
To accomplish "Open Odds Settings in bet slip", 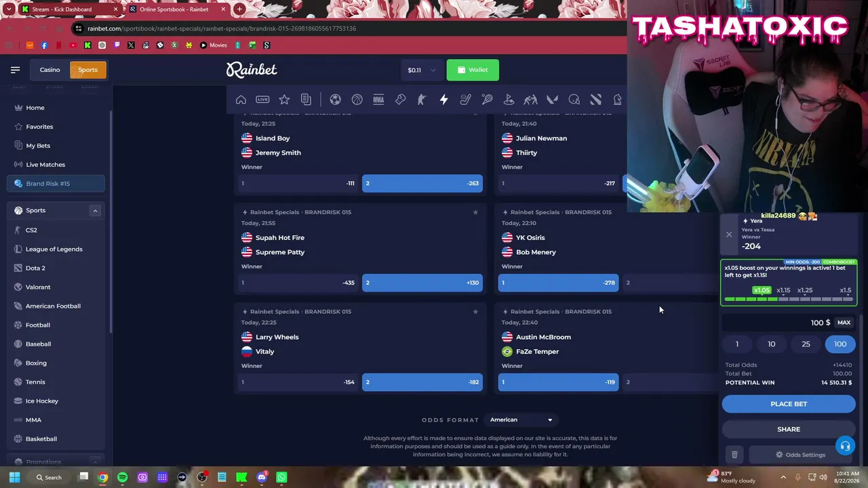I will [x=801, y=455].
